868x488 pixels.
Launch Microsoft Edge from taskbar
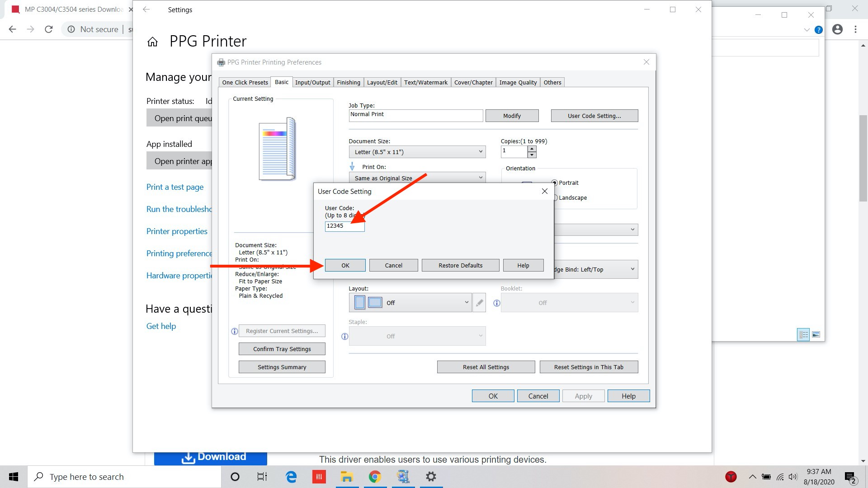pyautogui.click(x=291, y=477)
